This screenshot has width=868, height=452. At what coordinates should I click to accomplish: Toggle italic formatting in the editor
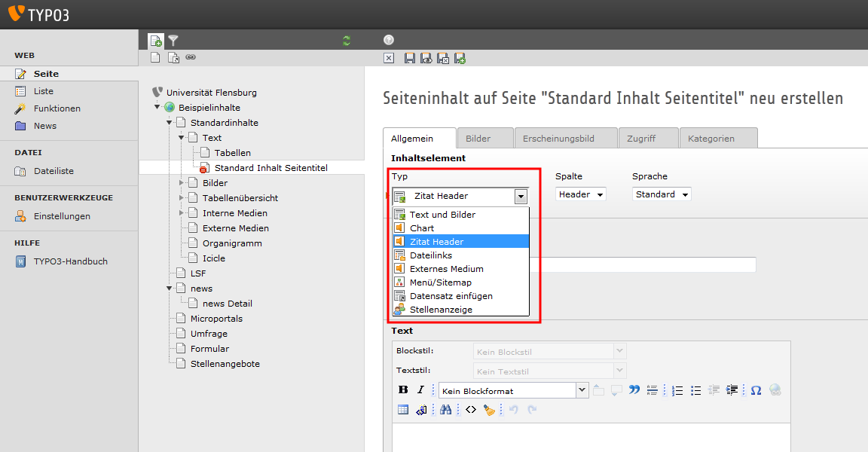421,390
